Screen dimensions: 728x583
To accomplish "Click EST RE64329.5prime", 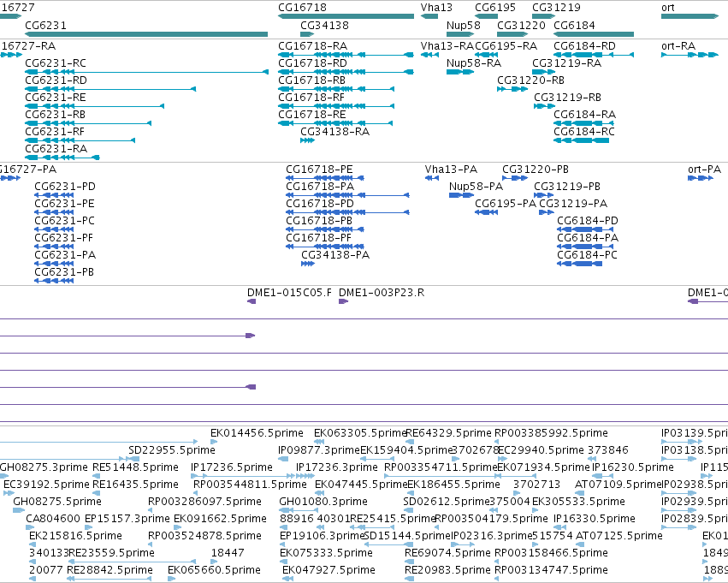I will [410, 442].
